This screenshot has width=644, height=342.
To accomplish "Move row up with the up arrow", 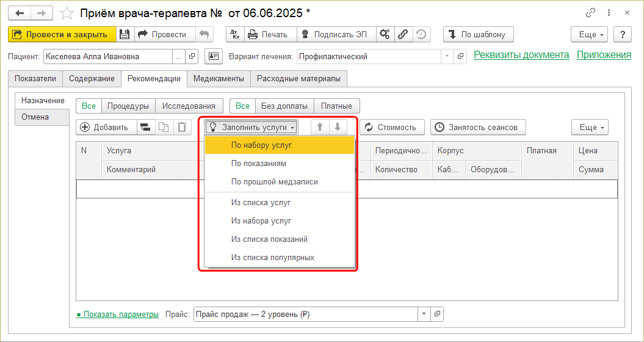I will pyautogui.click(x=320, y=128).
